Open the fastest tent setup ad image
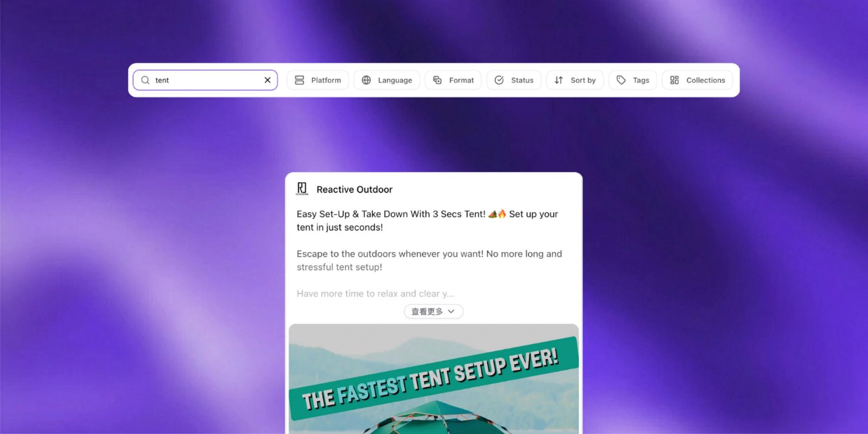The image size is (868, 434). pyautogui.click(x=434, y=379)
